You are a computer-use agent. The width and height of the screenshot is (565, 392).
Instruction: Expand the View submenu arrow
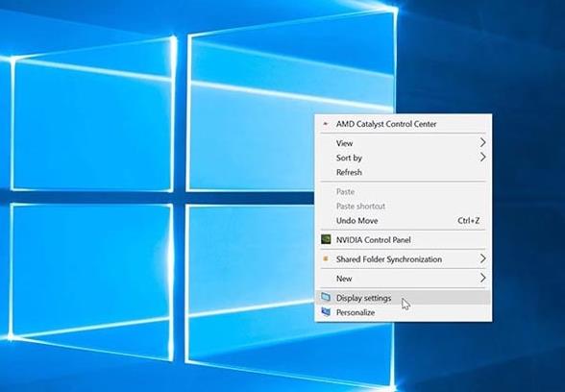(482, 142)
